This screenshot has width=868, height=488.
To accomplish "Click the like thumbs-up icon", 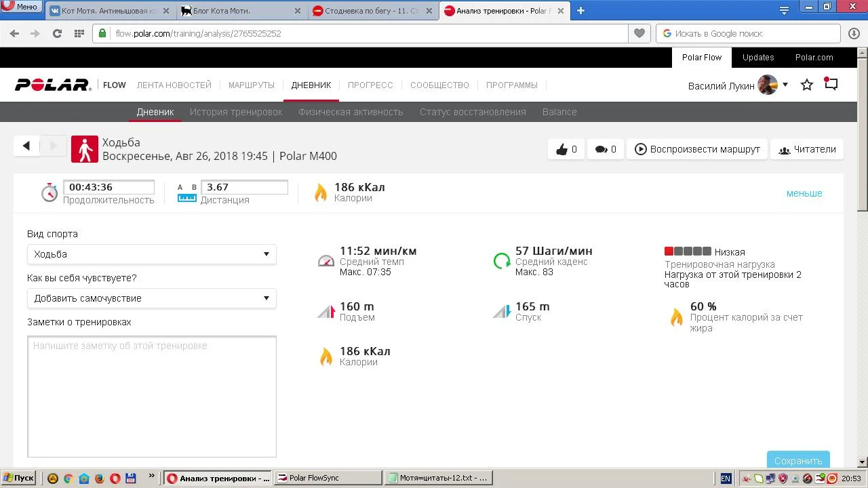I will 561,149.
